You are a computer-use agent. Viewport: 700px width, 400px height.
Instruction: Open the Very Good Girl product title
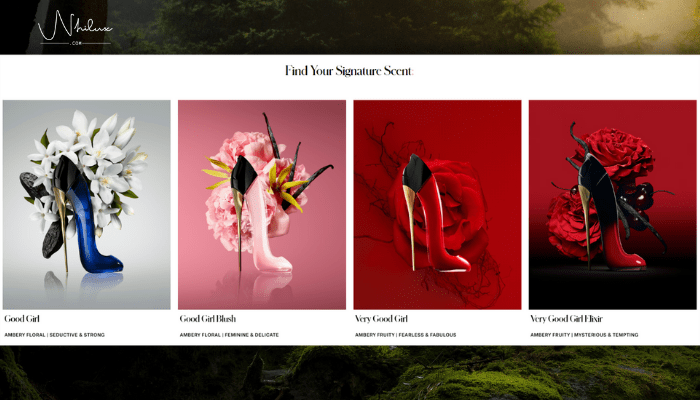coord(381,319)
